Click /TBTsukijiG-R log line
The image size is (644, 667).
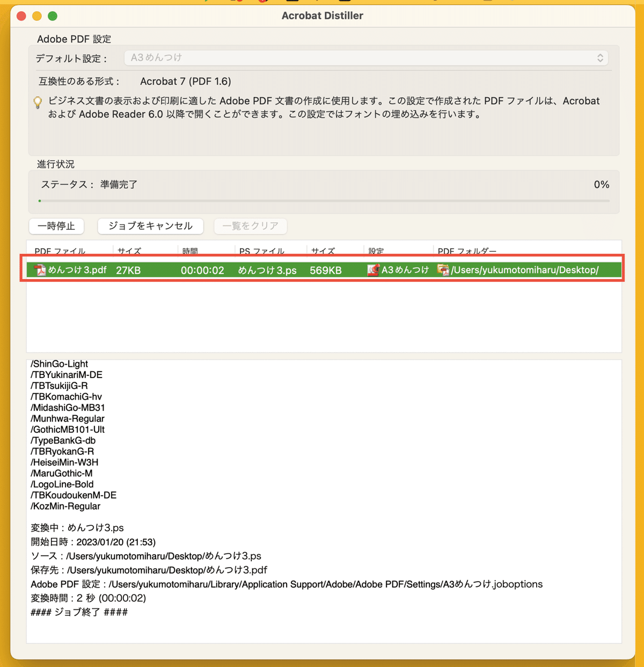tap(59, 386)
